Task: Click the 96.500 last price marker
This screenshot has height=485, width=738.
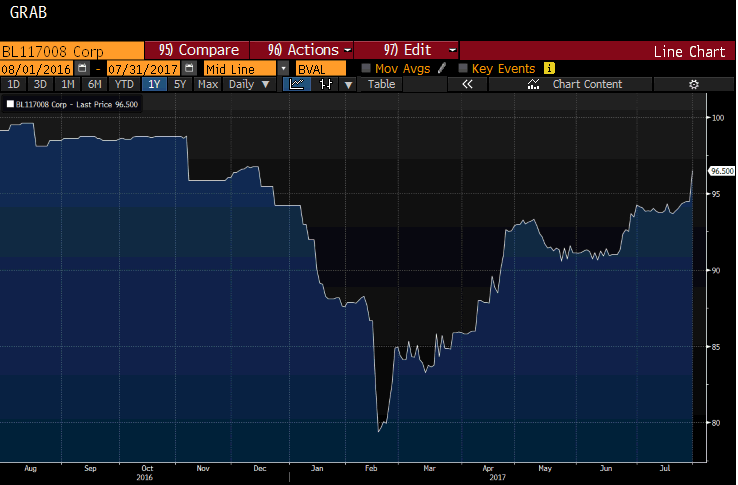Action: coord(722,171)
